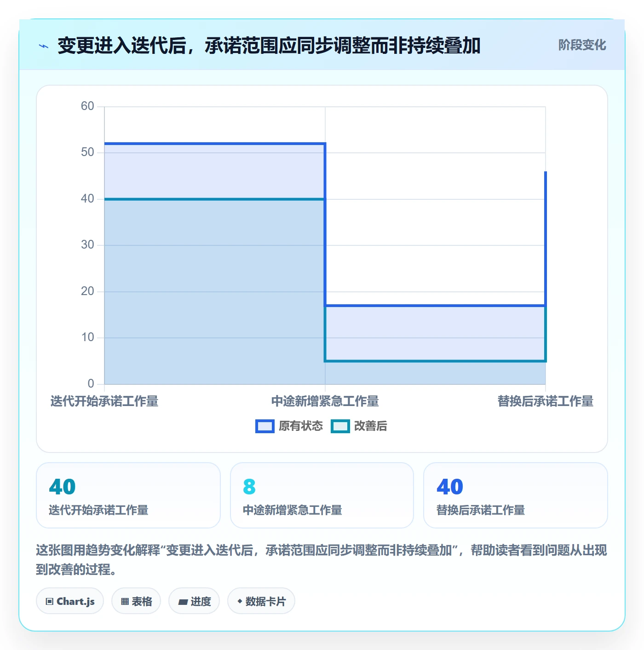Click the y-axis tick value 20
This screenshot has height=650, width=644.
coord(87,291)
